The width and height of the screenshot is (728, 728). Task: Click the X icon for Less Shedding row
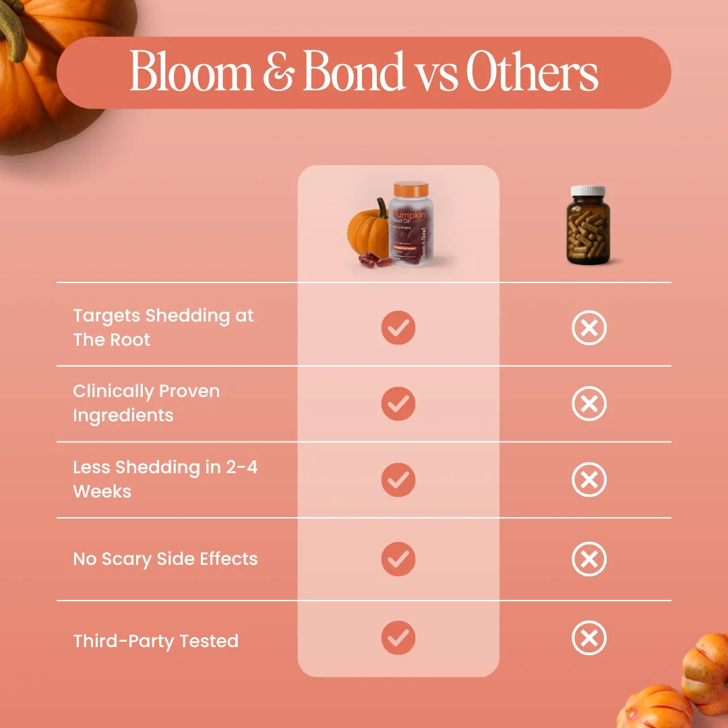coord(589,480)
